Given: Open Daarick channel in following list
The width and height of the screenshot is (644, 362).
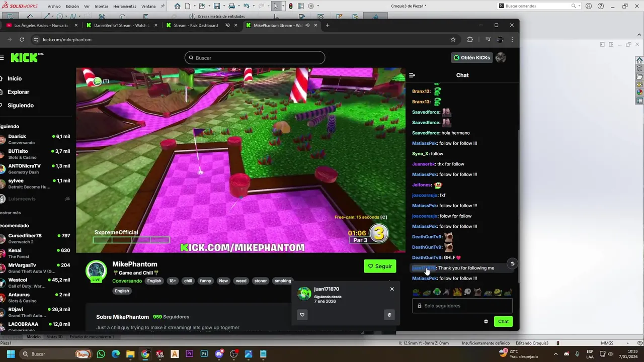Looking at the screenshot, I should pos(35,139).
